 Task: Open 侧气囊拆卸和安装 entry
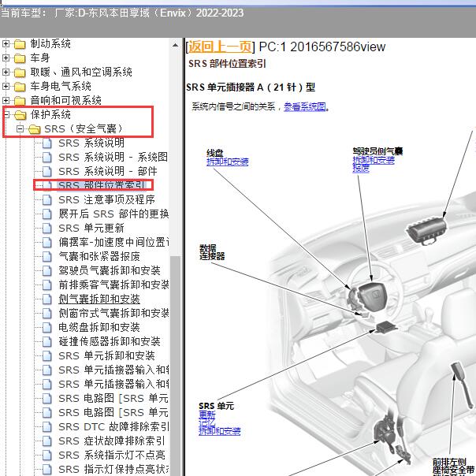[x=99, y=299]
